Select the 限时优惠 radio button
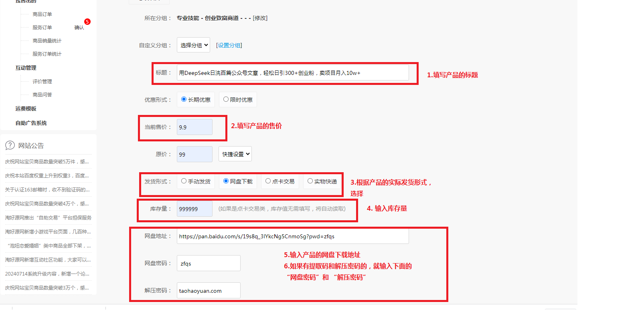The width and height of the screenshot is (644, 320). coord(226,99)
